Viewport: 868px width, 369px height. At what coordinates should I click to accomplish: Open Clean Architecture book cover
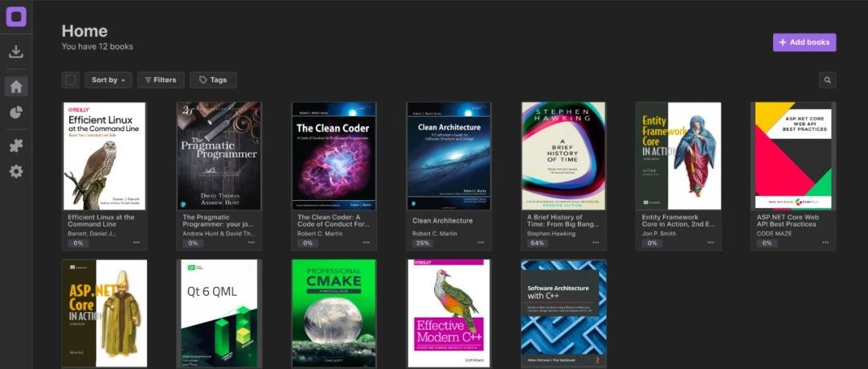pyautogui.click(x=448, y=156)
